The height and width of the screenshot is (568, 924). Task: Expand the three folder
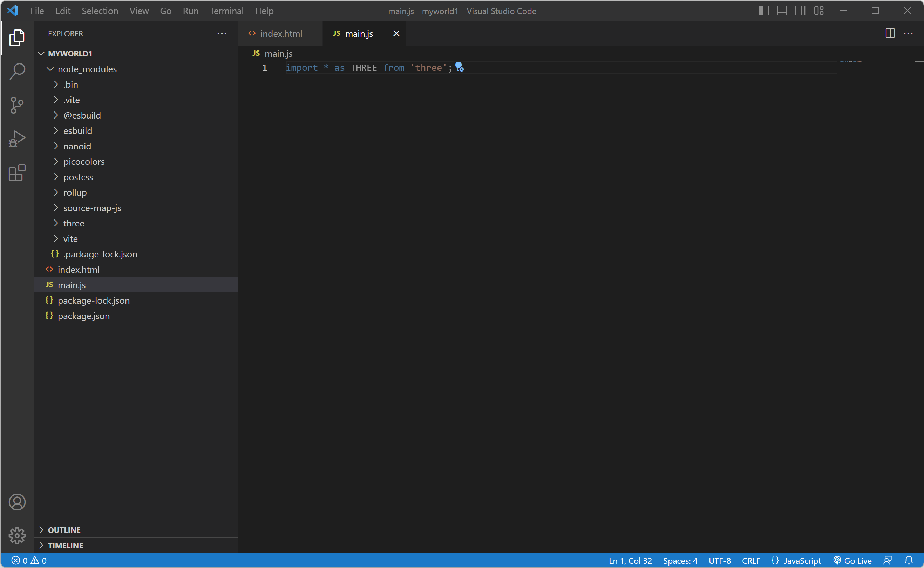[x=74, y=224]
